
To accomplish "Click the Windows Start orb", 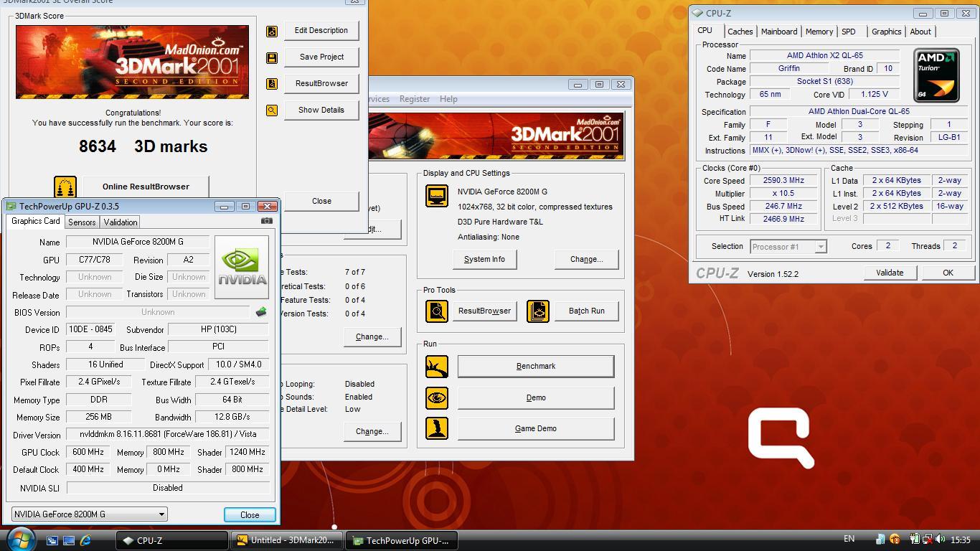I will (x=20, y=540).
